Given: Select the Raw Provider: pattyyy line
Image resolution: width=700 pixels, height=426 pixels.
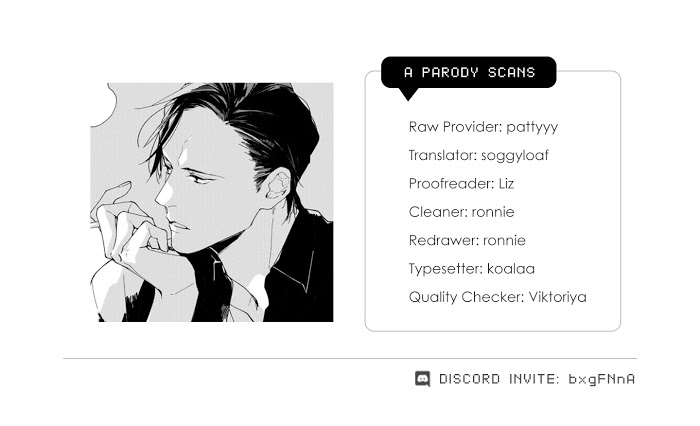Looking at the screenshot, I should (x=483, y=127).
